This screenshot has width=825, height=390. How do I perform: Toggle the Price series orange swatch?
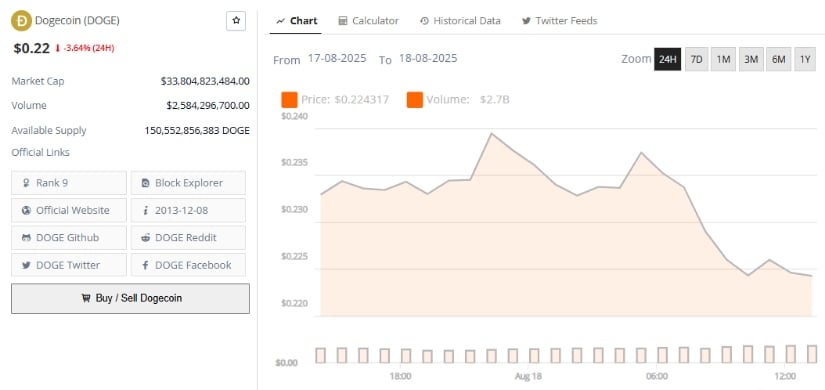pos(289,99)
